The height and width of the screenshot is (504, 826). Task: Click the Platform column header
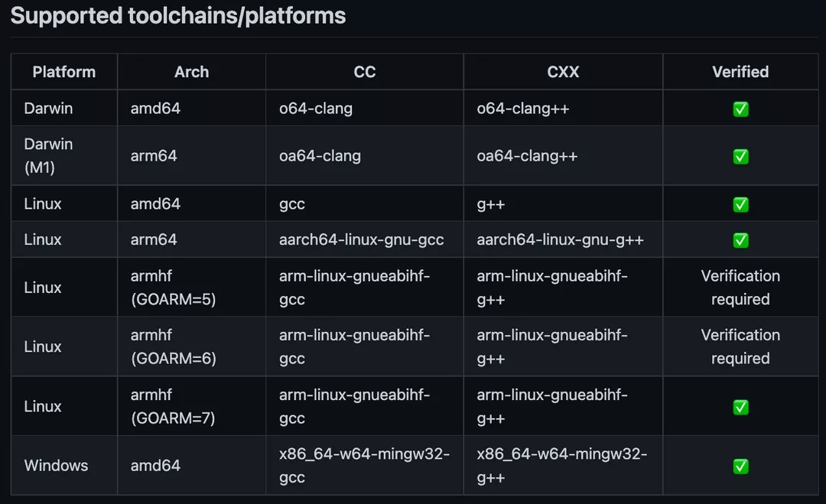pyautogui.click(x=64, y=72)
